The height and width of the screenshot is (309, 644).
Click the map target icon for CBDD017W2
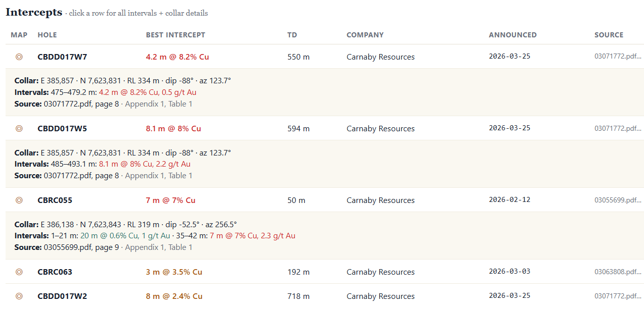coord(19,296)
